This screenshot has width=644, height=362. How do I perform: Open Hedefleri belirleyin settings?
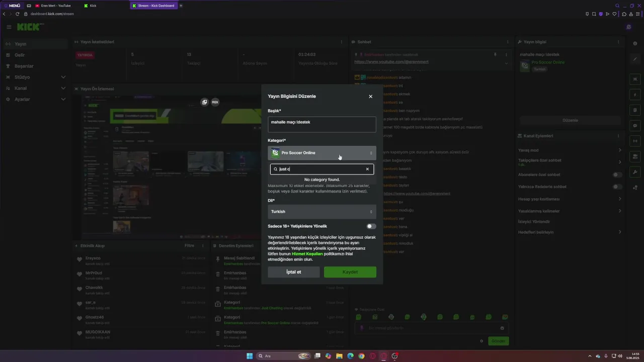(570, 232)
